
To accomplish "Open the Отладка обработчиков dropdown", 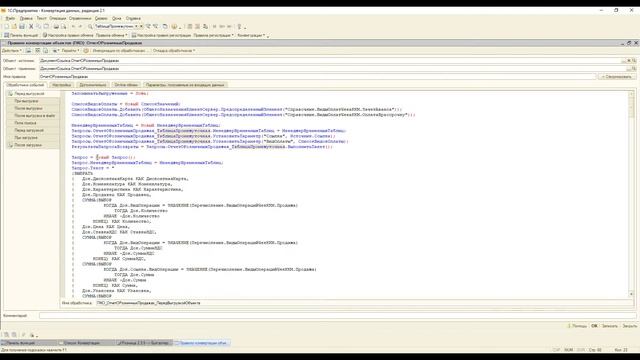I will click(174, 51).
